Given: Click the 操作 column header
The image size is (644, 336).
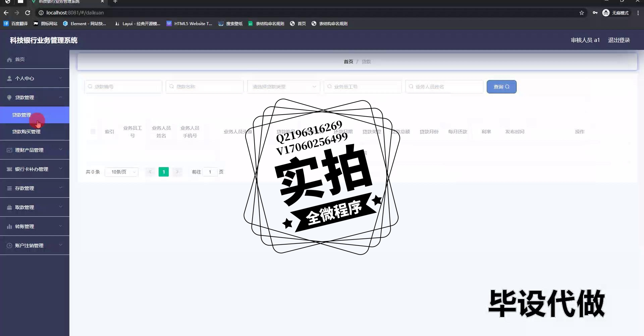Looking at the screenshot, I should (580, 132).
